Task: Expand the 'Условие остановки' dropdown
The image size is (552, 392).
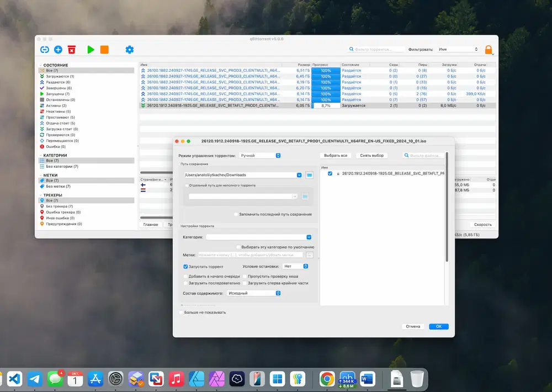Action: click(x=295, y=266)
